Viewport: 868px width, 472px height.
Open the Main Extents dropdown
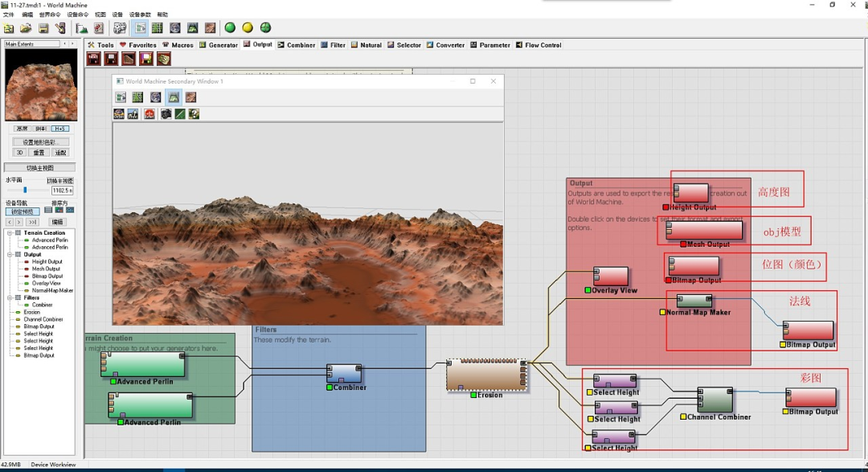point(32,43)
